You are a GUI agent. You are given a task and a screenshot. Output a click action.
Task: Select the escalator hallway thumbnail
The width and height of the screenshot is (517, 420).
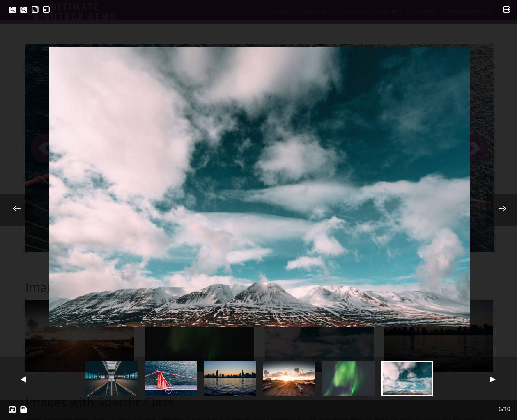click(x=112, y=378)
